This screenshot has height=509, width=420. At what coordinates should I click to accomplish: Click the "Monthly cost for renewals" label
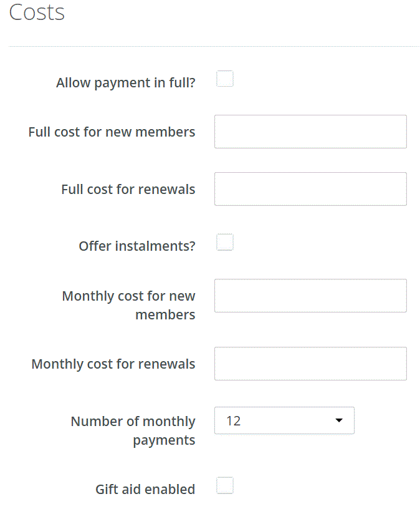[x=113, y=364]
